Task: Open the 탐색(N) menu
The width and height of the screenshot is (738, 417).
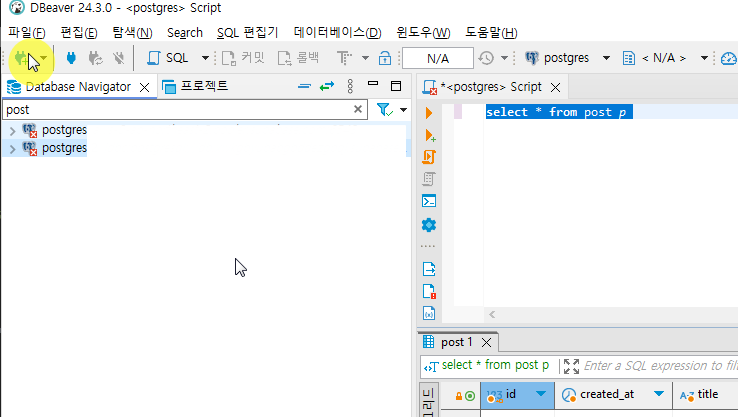Action: [132, 32]
